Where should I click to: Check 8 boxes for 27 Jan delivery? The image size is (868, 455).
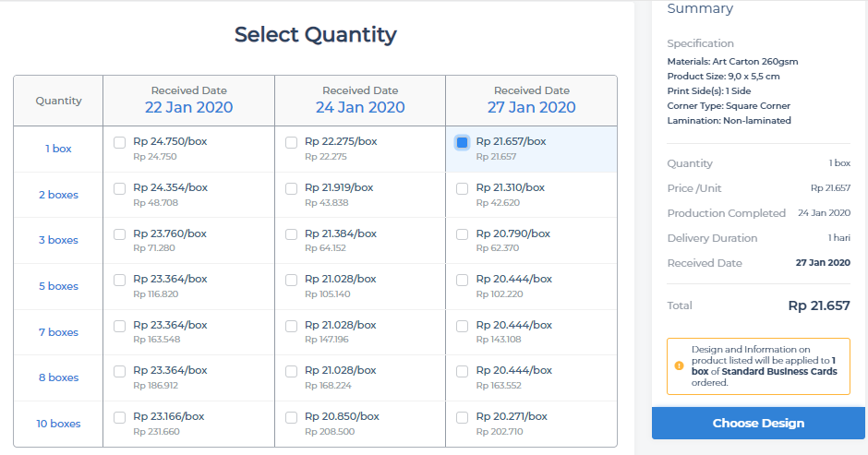pyautogui.click(x=463, y=371)
